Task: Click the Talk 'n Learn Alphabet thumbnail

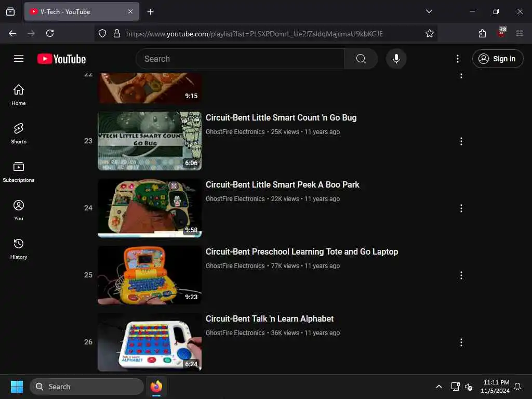Action: click(150, 342)
